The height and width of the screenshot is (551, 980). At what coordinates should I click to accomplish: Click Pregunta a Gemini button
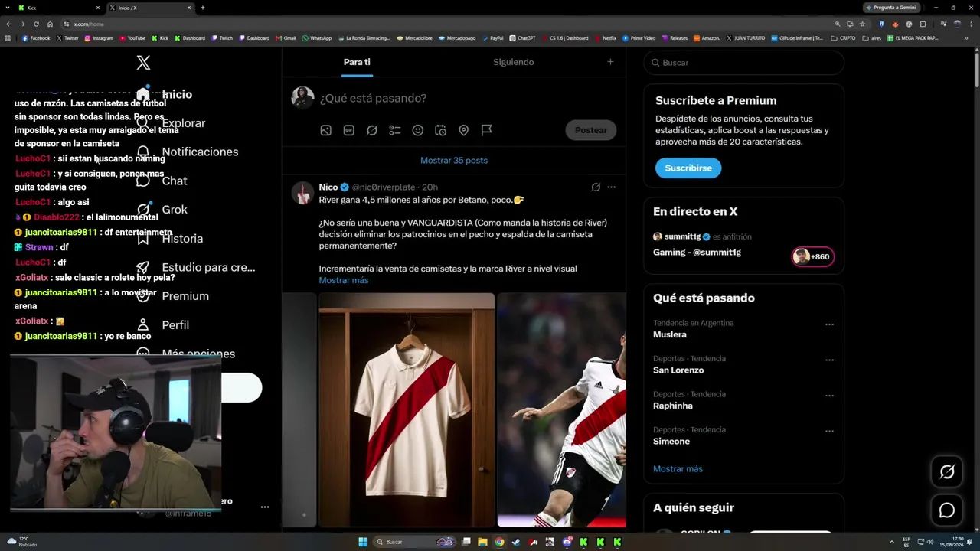click(891, 8)
